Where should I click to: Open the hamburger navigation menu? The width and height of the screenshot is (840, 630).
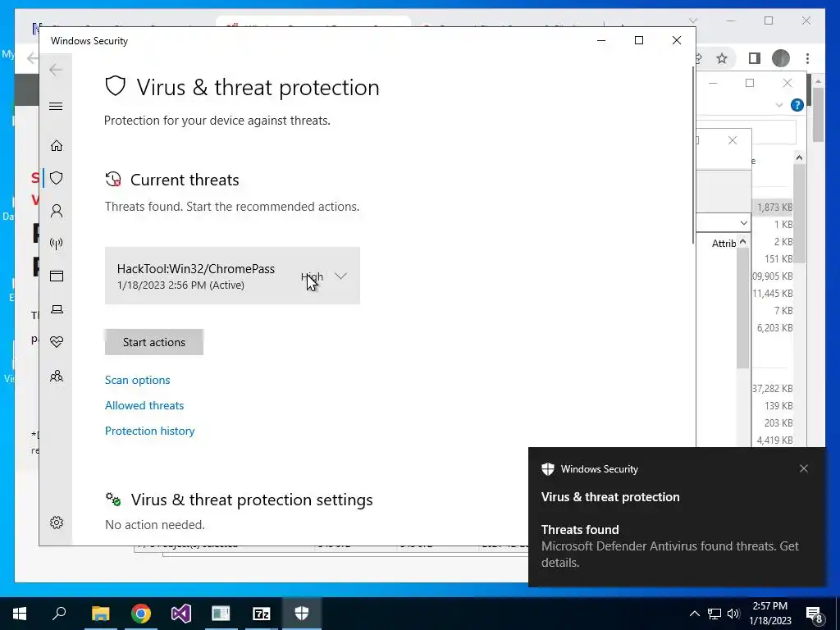point(56,106)
